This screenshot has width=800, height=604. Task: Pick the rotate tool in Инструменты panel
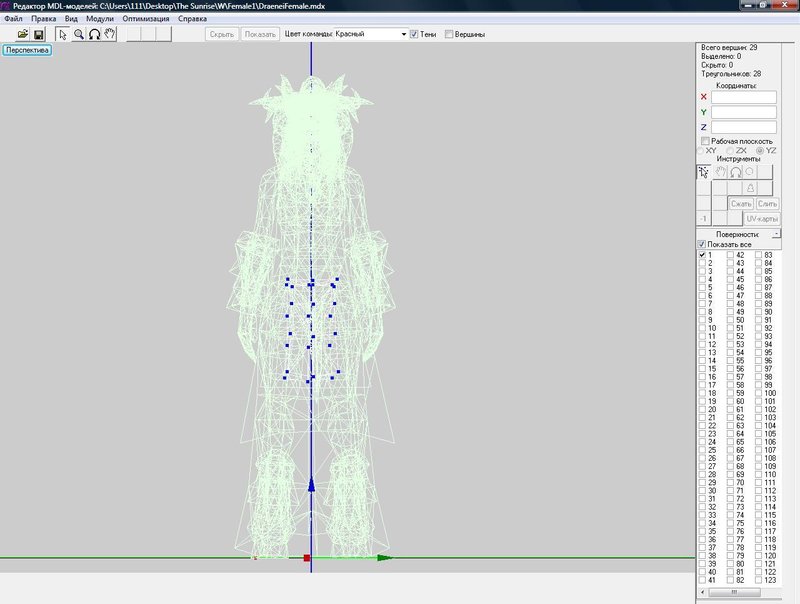tap(734, 172)
